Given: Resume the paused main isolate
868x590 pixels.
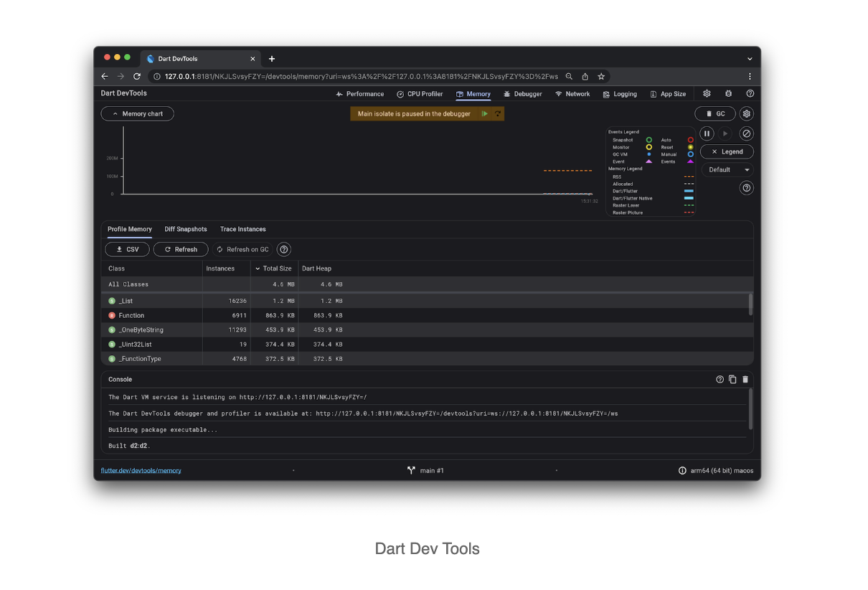Looking at the screenshot, I should [484, 113].
